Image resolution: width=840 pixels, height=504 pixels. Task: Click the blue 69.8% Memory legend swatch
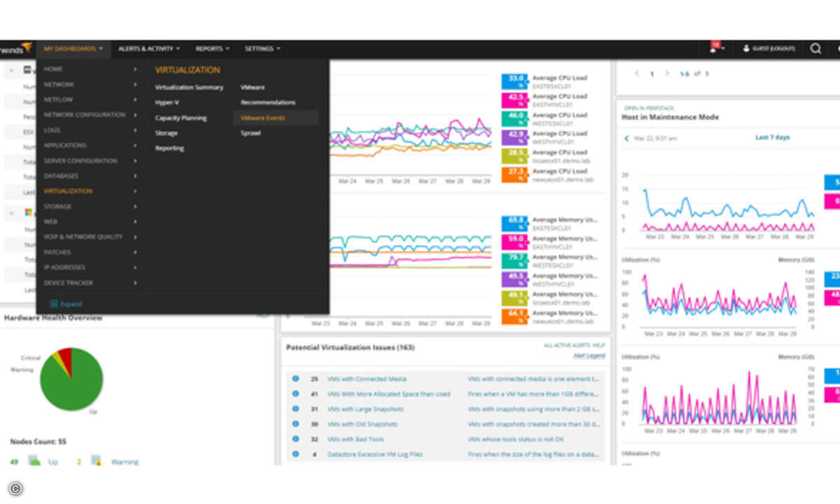click(514, 223)
